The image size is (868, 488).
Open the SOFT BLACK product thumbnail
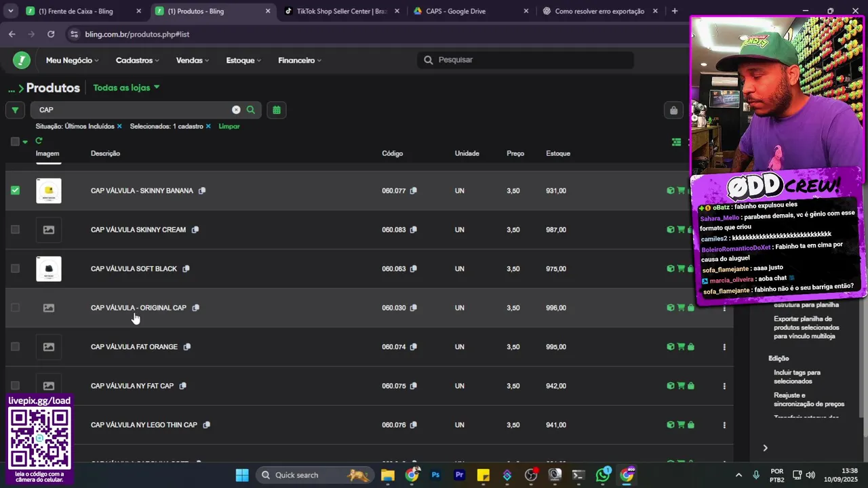pos(49,268)
